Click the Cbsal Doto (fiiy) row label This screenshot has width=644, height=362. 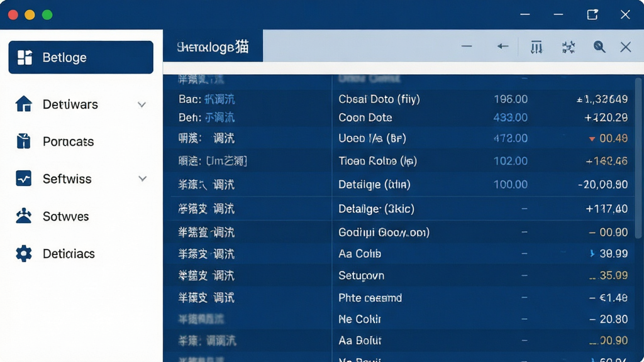click(x=379, y=99)
